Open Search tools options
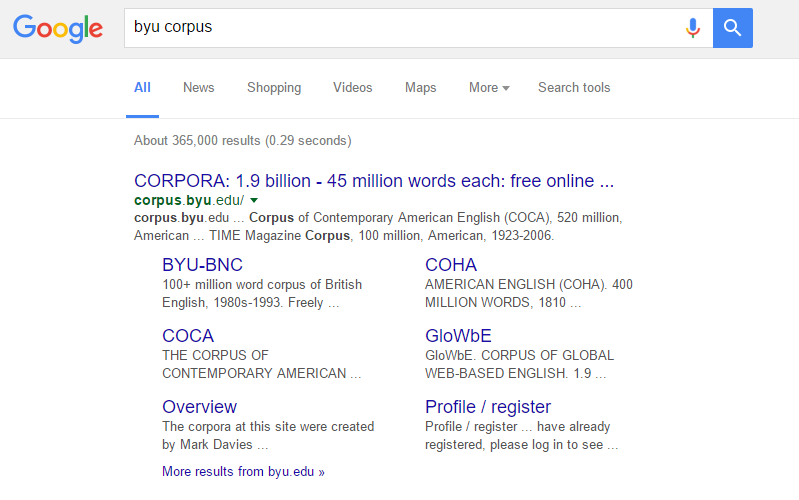The height and width of the screenshot is (500, 799). [574, 88]
